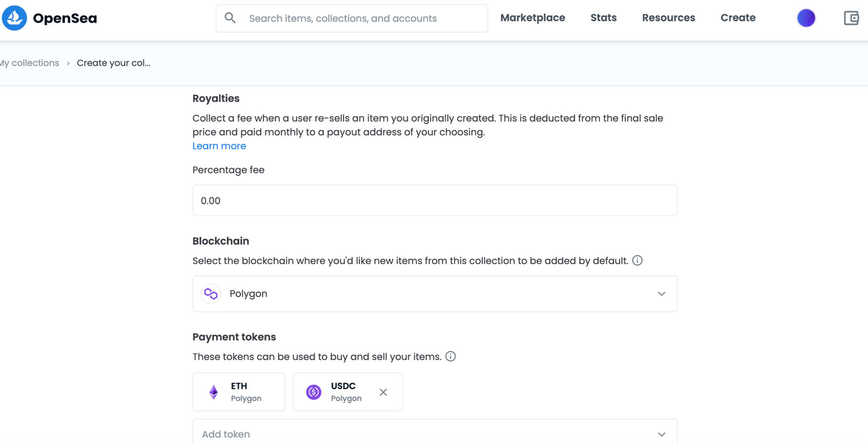Expand the Polygon blockchain dropdown
Image resolution: width=868 pixels, height=443 pixels.
tap(434, 294)
